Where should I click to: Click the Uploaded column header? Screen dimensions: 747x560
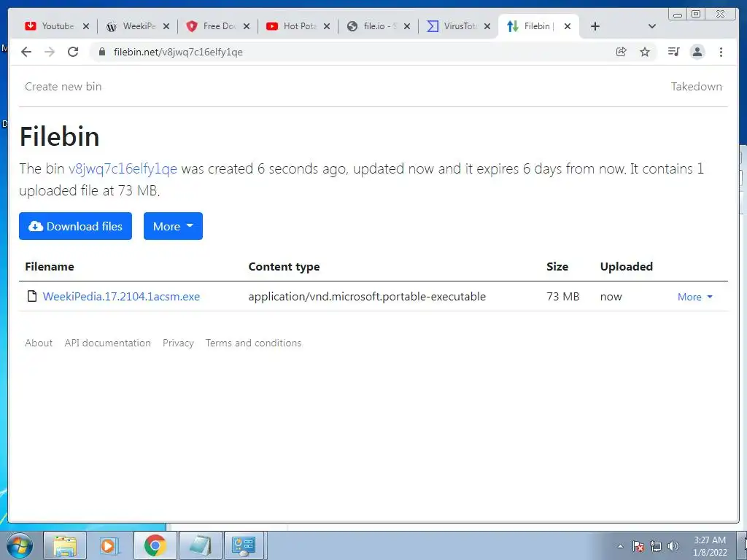[627, 266]
